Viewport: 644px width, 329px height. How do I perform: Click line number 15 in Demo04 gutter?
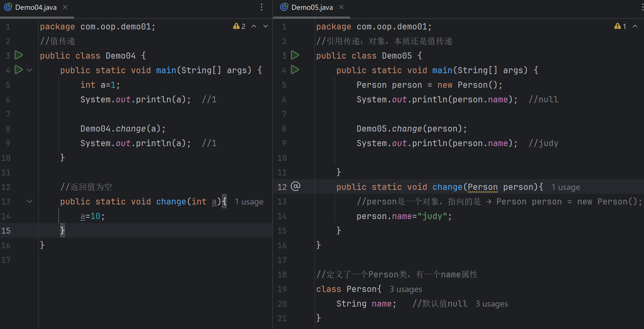(6, 231)
